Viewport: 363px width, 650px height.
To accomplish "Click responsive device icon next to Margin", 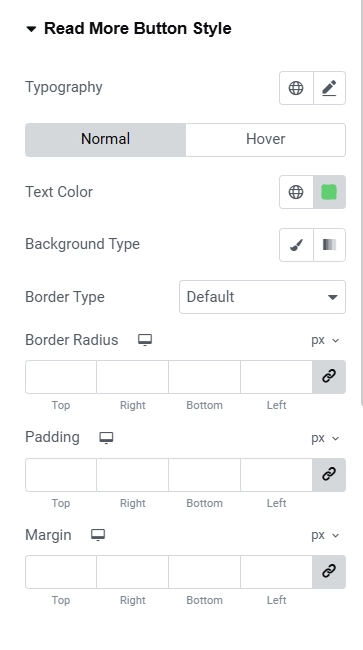I will 98,535.
